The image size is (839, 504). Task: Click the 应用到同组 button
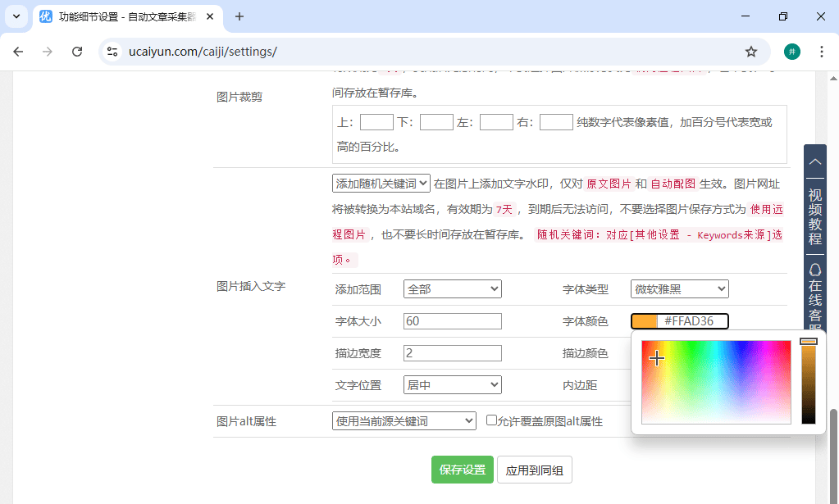(534, 470)
